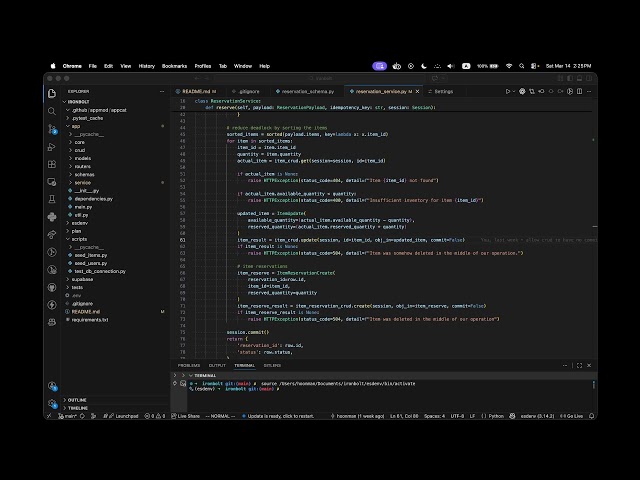The image size is (640, 480).
Task: Open the Manage gear in activity bar
Action: click(x=52, y=404)
